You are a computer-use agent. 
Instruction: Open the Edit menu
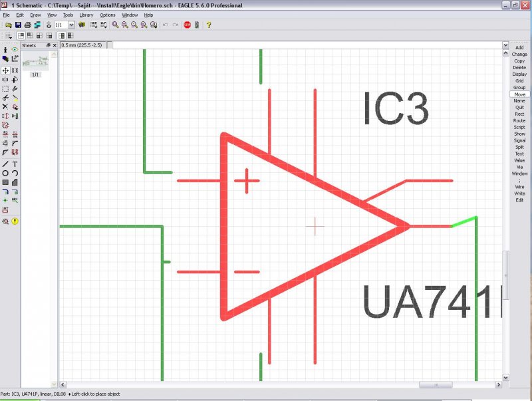point(20,15)
